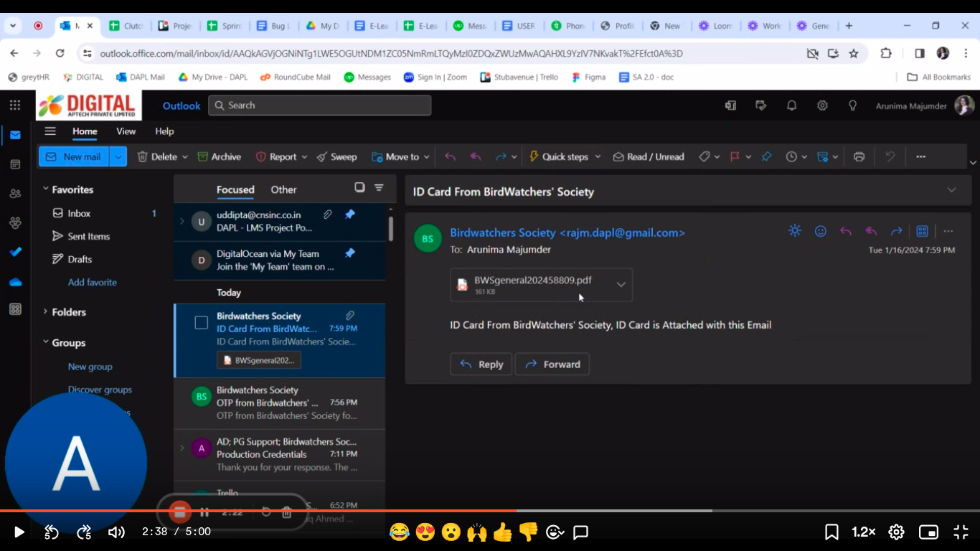Click the New group link

(90, 367)
